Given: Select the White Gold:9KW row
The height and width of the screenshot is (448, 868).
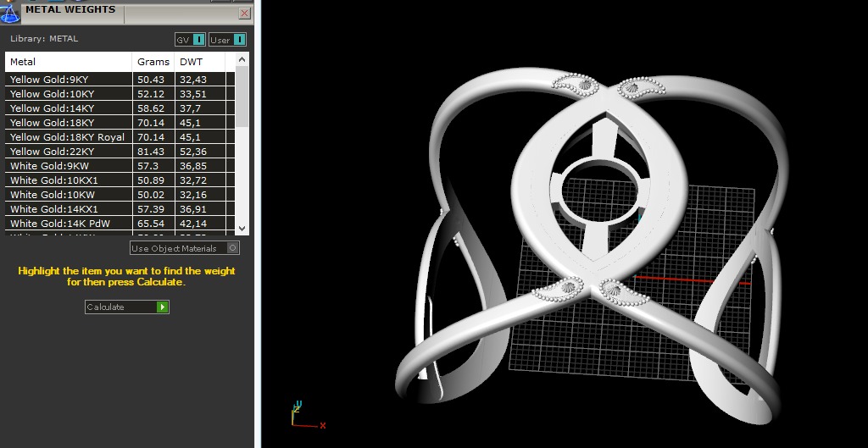Looking at the screenshot, I should (x=120, y=166).
